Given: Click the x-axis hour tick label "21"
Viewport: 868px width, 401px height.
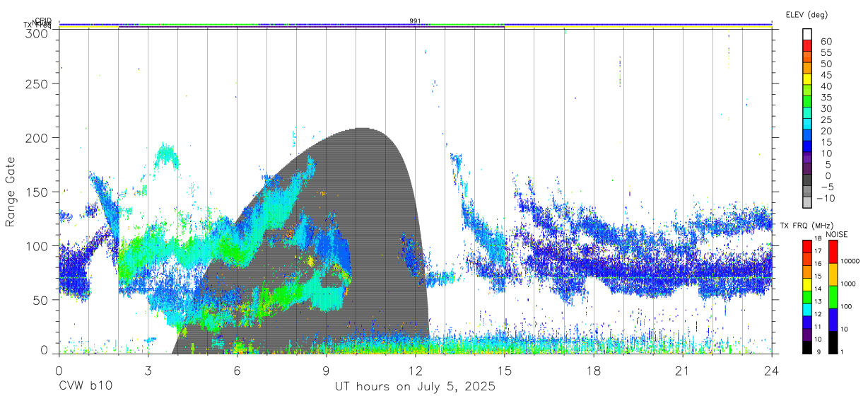Looking at the screenshot, I should coord(683,371).
